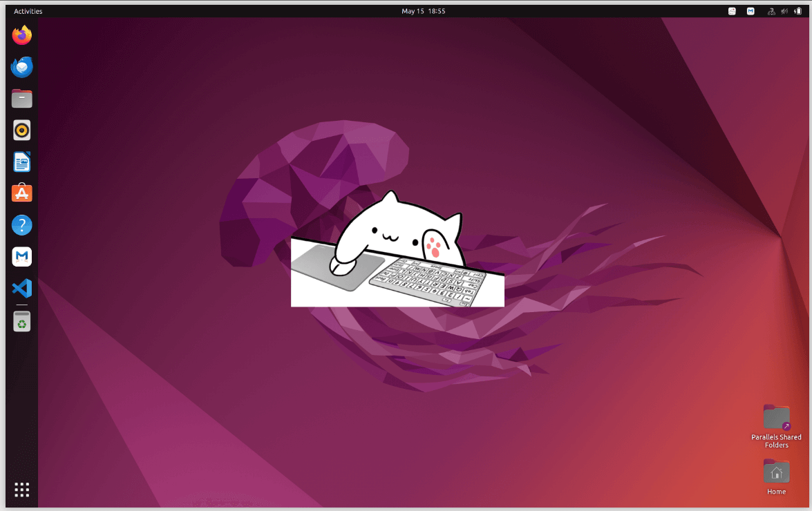The height and width of the screenshot is (511, 812).
Task: Click the muted volume indicator
Action: click(784, 11)
